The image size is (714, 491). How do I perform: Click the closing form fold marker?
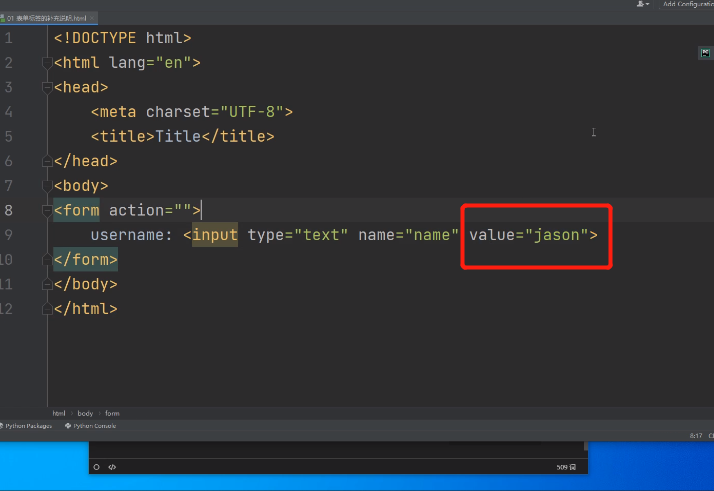point(47,260)
